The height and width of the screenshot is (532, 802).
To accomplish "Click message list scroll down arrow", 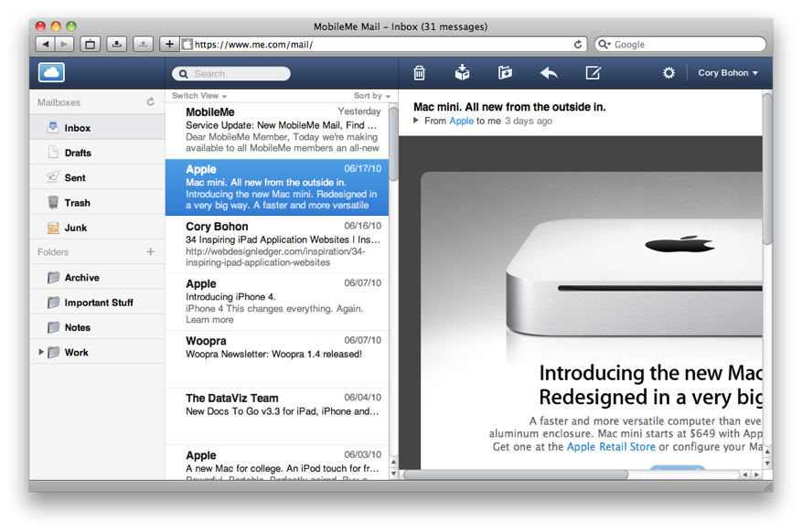I will [393, 473].
